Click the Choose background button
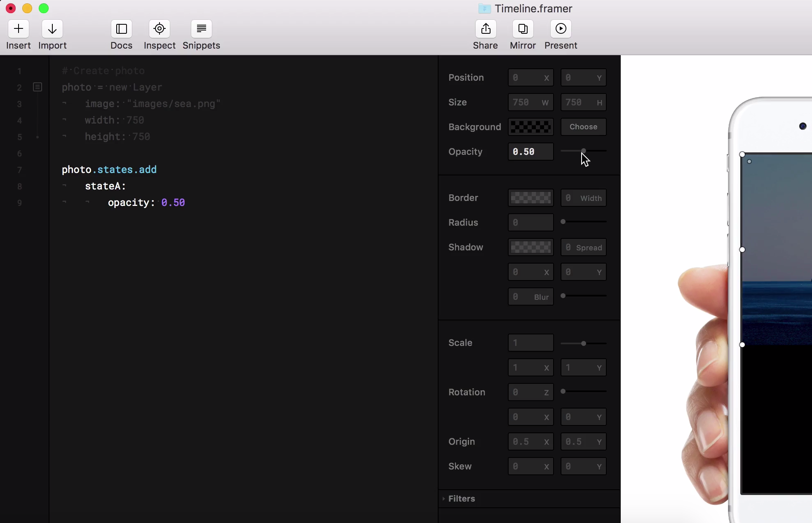 (584, 127)
